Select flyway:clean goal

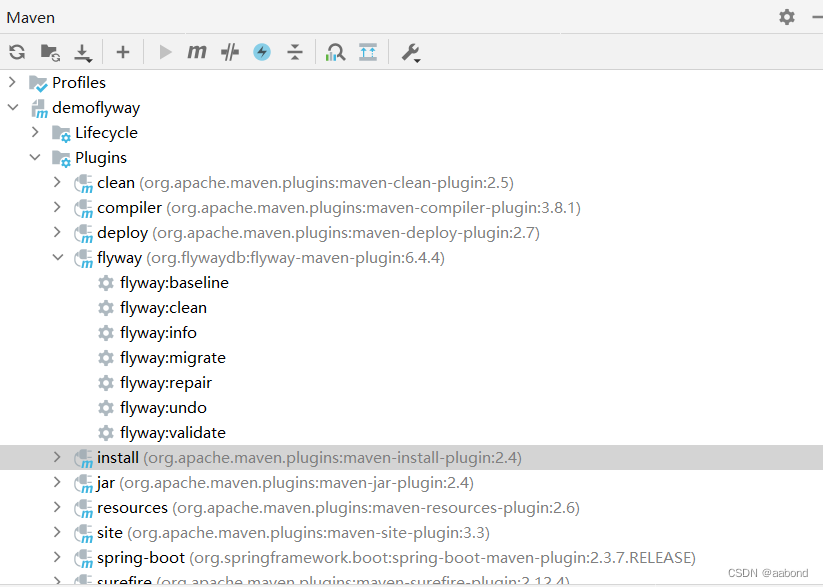click(163, 308)
